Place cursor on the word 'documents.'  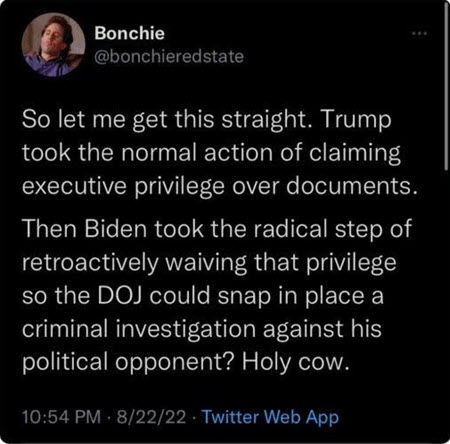click(x=352, y=186)
